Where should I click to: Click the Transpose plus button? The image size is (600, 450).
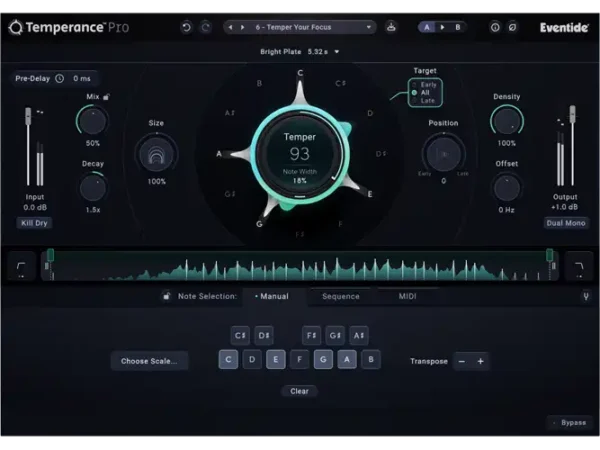[480, 361]
